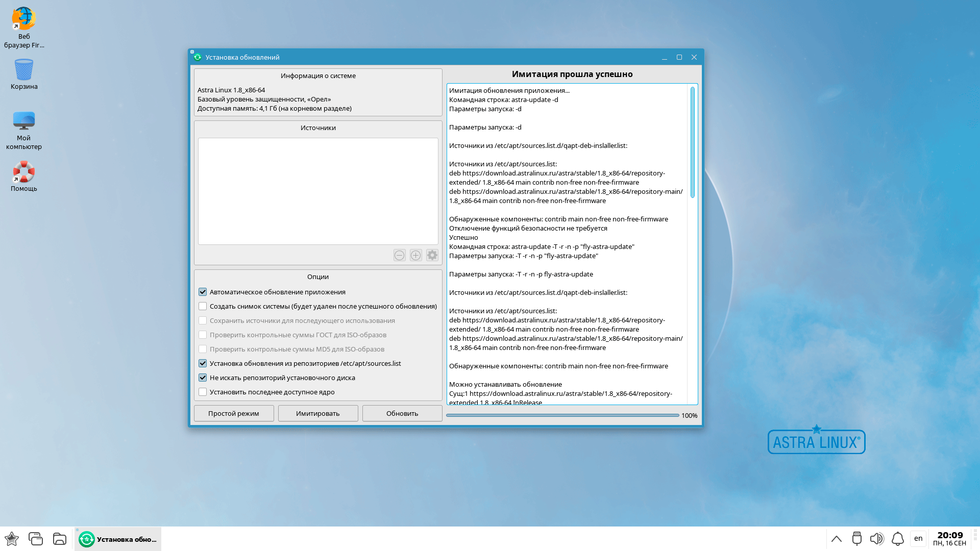980x551 pixels.
Task: Expand the system tray arrow
Action: click(x=837, y=539)
